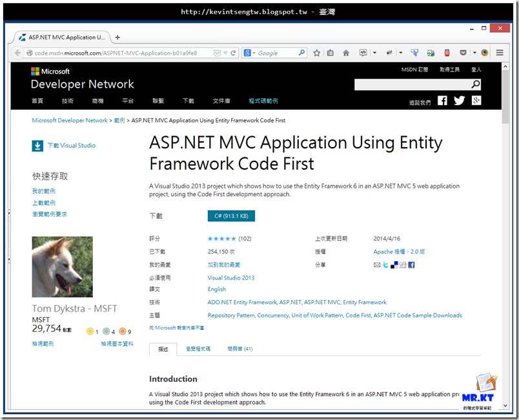Click the browser back arrow button
Image resolution: width=519 pixels, height=420 pixels.
pos(17,53)
